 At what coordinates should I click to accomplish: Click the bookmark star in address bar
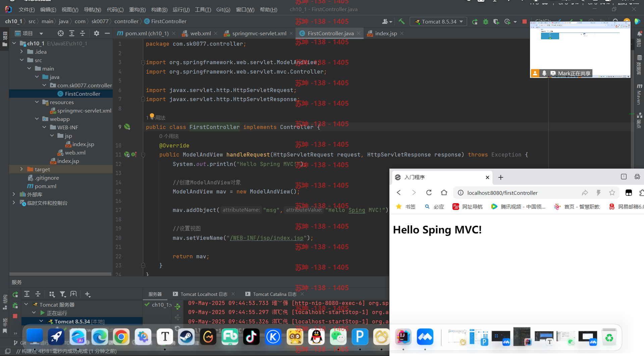click(612, 192)
